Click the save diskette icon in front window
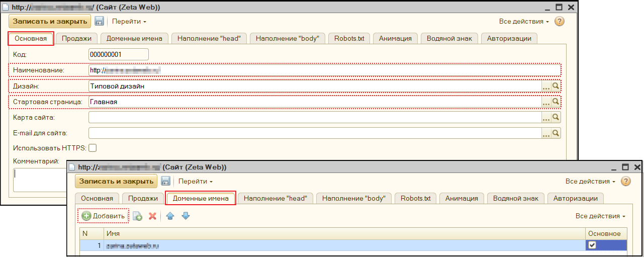This screenshot has width=644, height=258. 165,181
